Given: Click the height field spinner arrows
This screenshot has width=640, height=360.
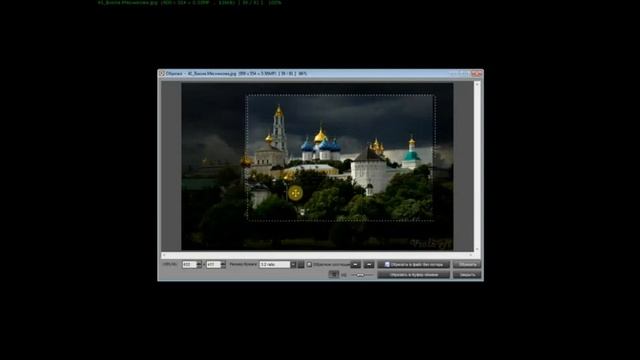Looking at the screenshot, I should click(223, 264).
